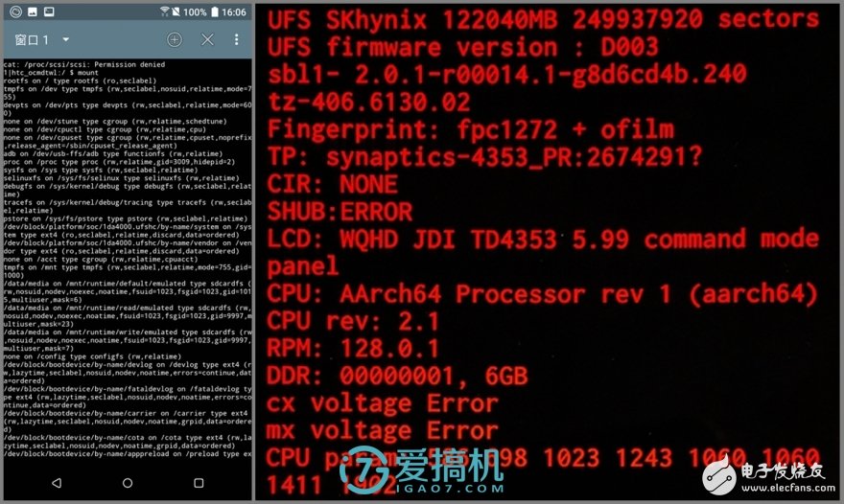Select the 窗口 1 window label

32,40
